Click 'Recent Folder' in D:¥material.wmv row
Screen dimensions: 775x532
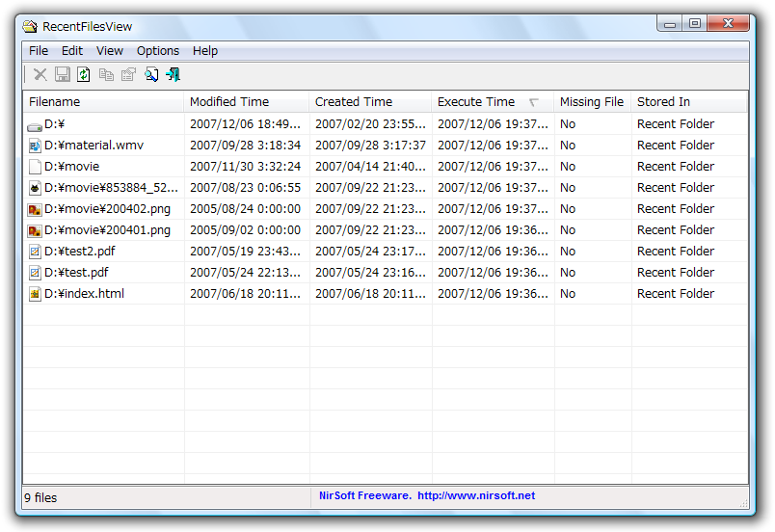coord(675,146)
